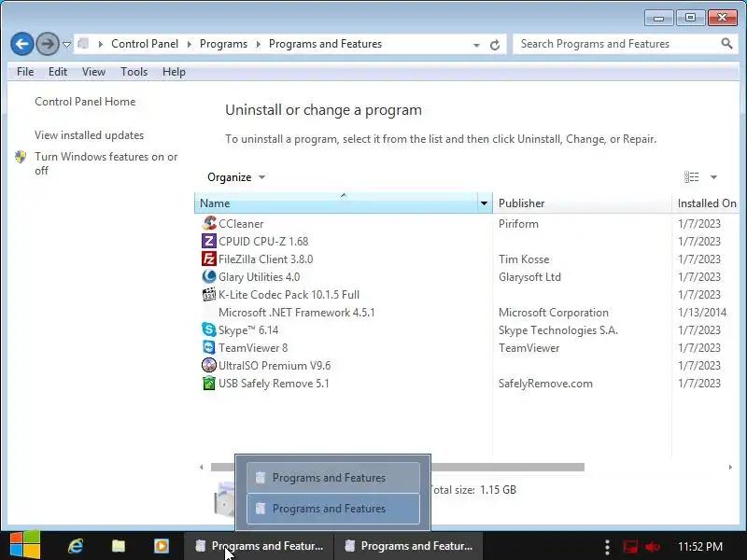The width and height of the screenshot is (747, 560).
Task: Open the Help menu
Action: 174,72
